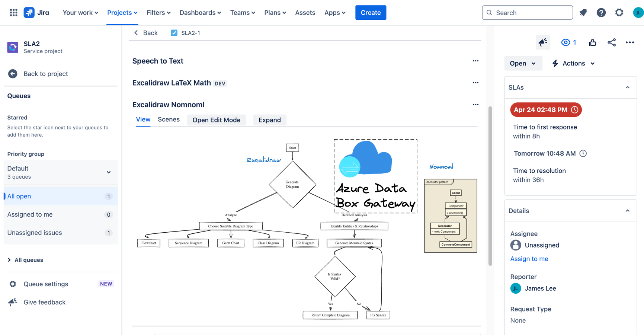Vote with the thumbs up icon
Image resolution: width=644 pixels, height=335 pixels.
(x=593, y=42)
